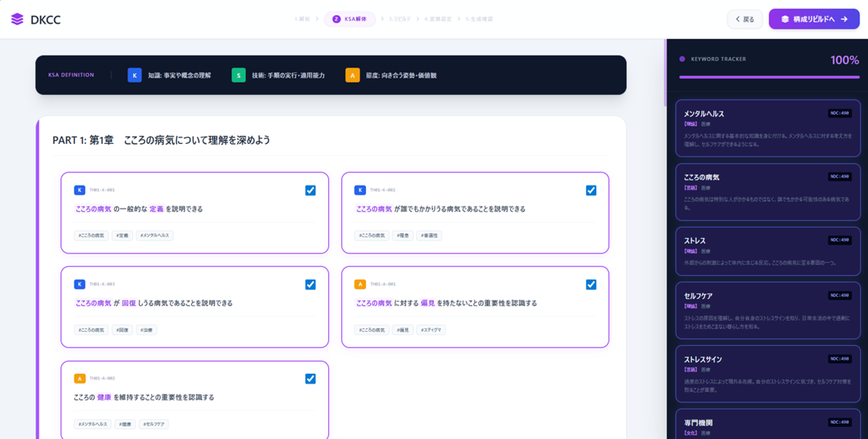
Task: Deselect the checkbox on card TH01-K-003
Action: click(311, 285)
